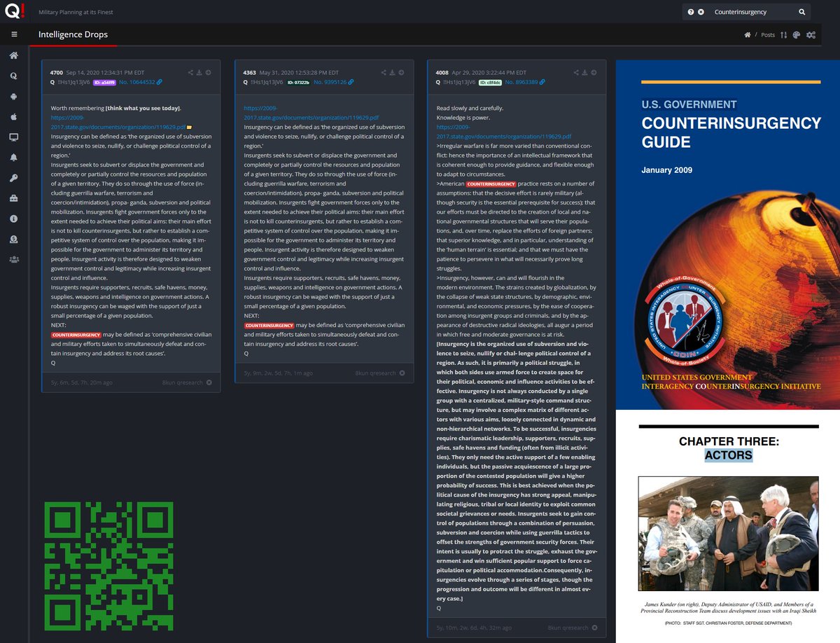The width and height of the screenshot is (840, 643).
Task: Click ID badge 07322b
Action: pyautogui.click(x=297, y=83)
